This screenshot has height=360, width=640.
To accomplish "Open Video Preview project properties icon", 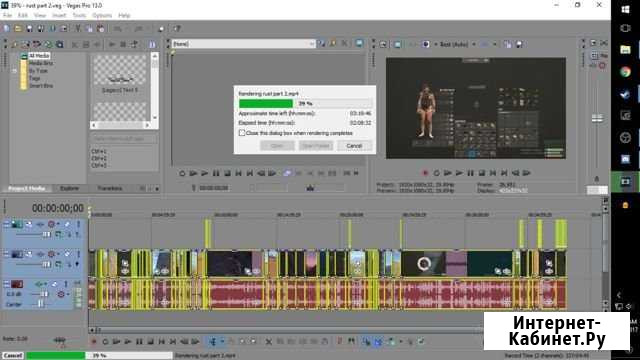I will [383, 44].
